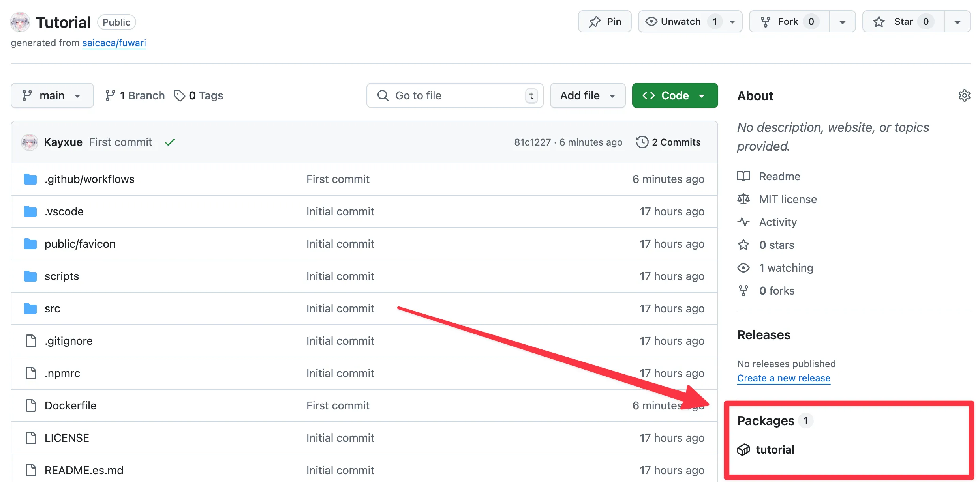
Task: Click Create a new release
Action: 784,378
